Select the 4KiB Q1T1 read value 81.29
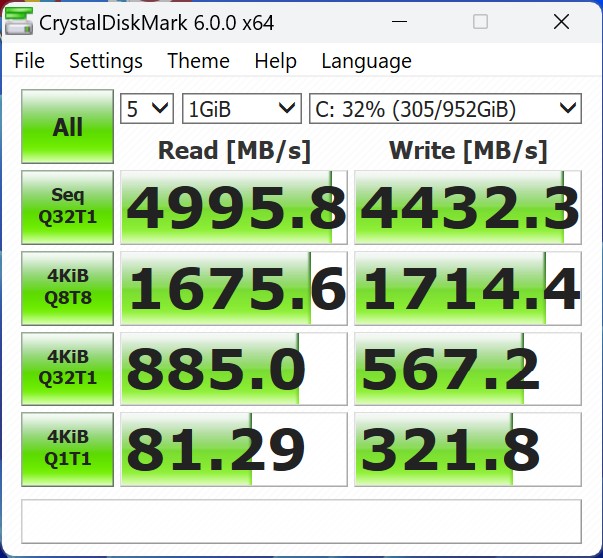 click(234, 449)
